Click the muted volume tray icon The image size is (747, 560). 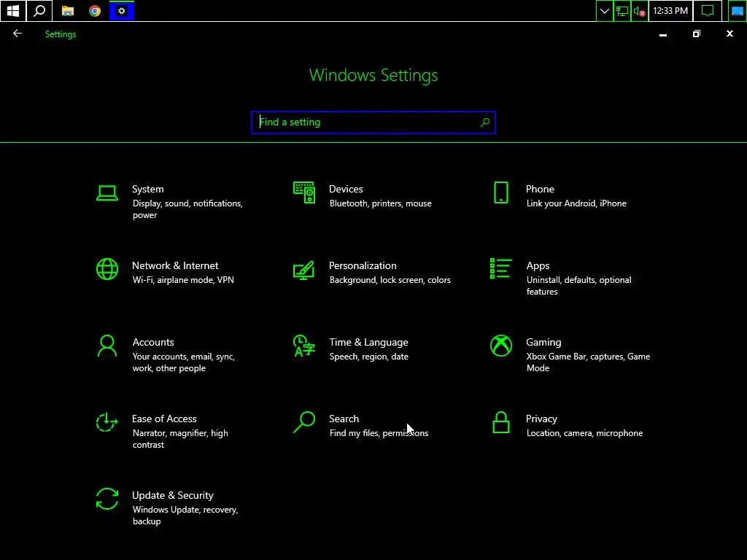point(639,11)
